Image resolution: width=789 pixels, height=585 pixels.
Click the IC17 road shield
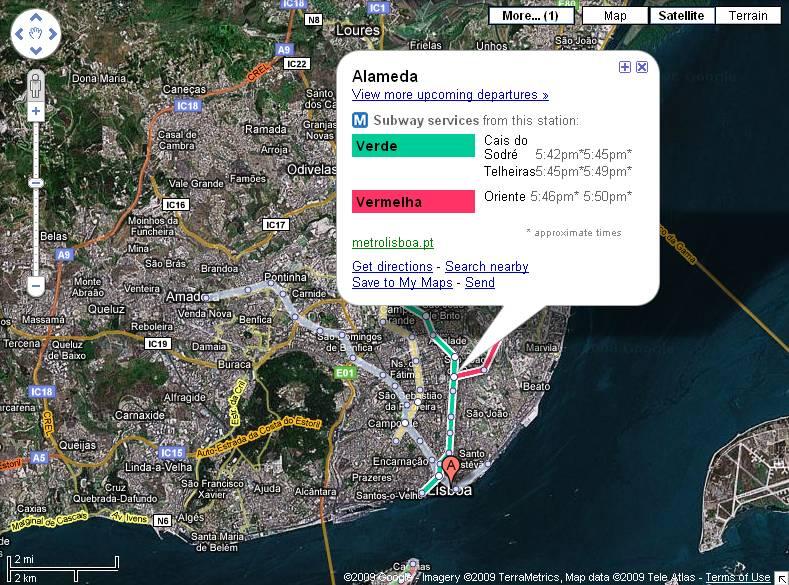(276, 224)
